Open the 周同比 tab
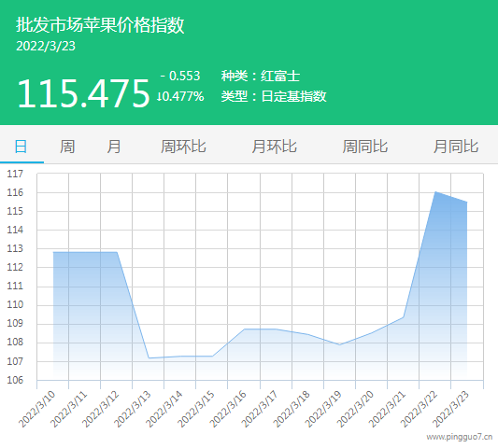The image size is (498, 448). point(365,147)
